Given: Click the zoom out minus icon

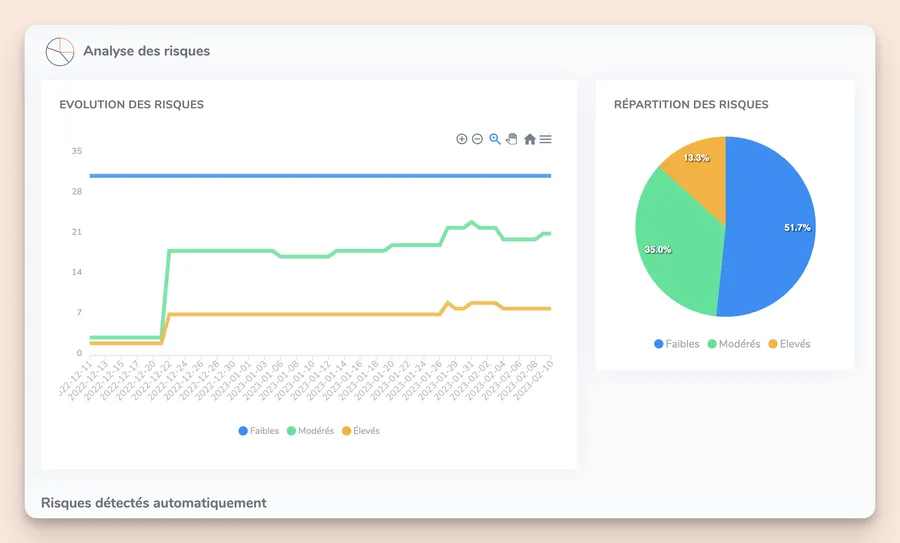Looking at the screenshot, I should pyautogui.click(x=477, y=139).
